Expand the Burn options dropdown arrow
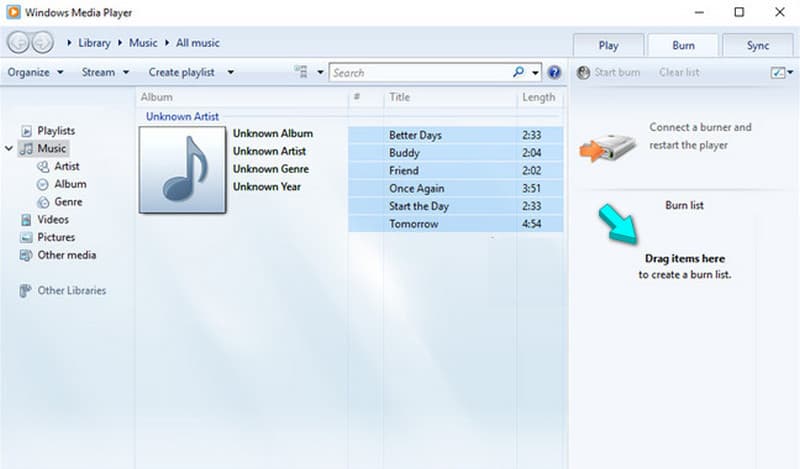Viewport: 800px width, 469px height. pos(790,72)
